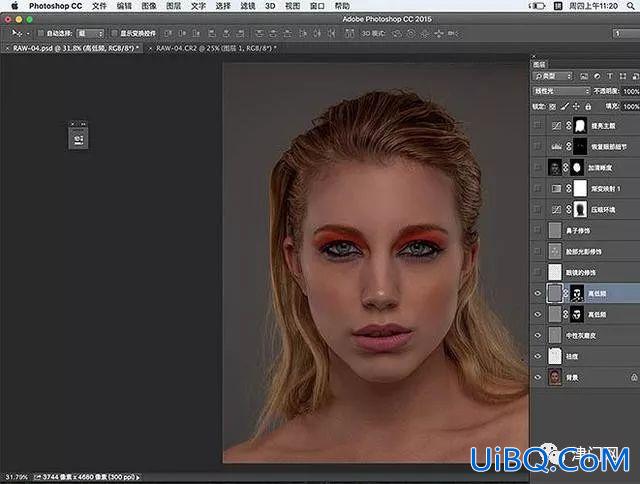
Task: Select the Move tool icon in options bar
Action: (16, 33)
